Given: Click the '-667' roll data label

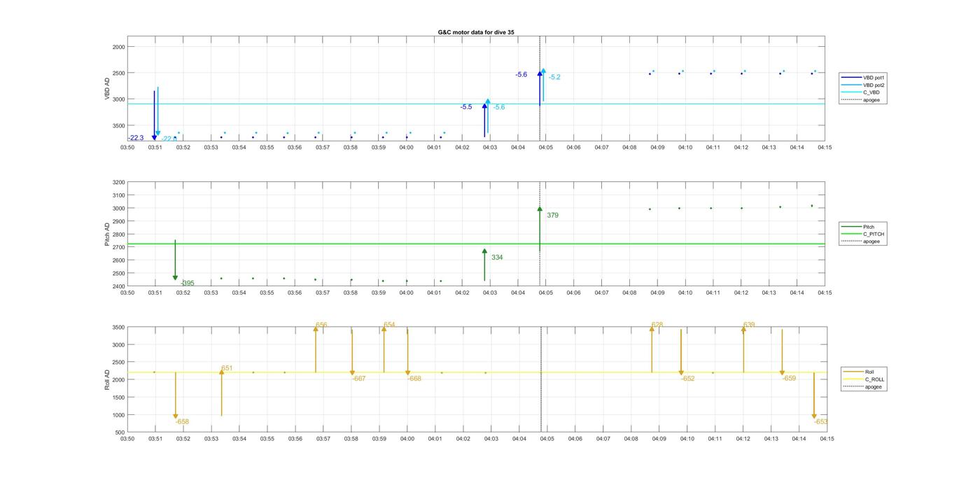Looking at the screenshot, I should click(x=359, y=379).
